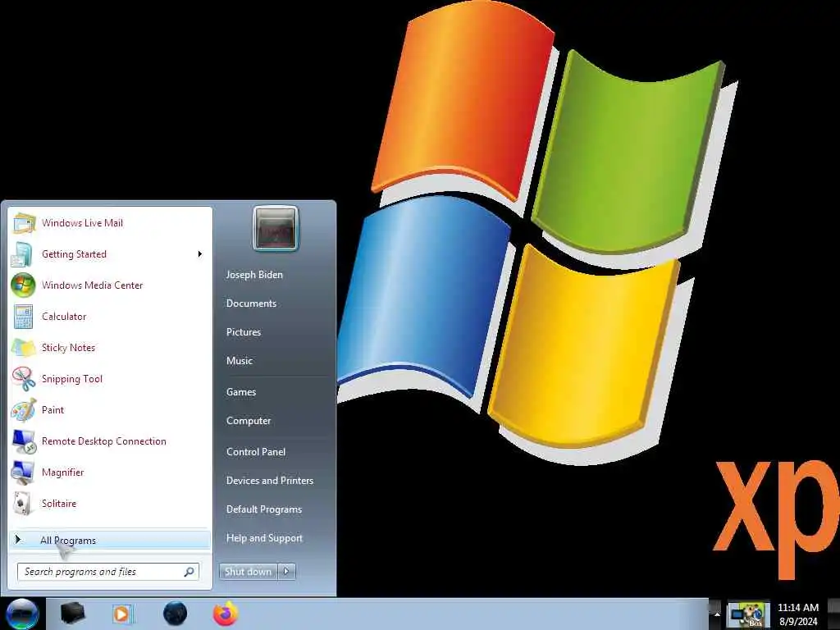
Task: Open Default Programs link
Action: tap(264, 509)
